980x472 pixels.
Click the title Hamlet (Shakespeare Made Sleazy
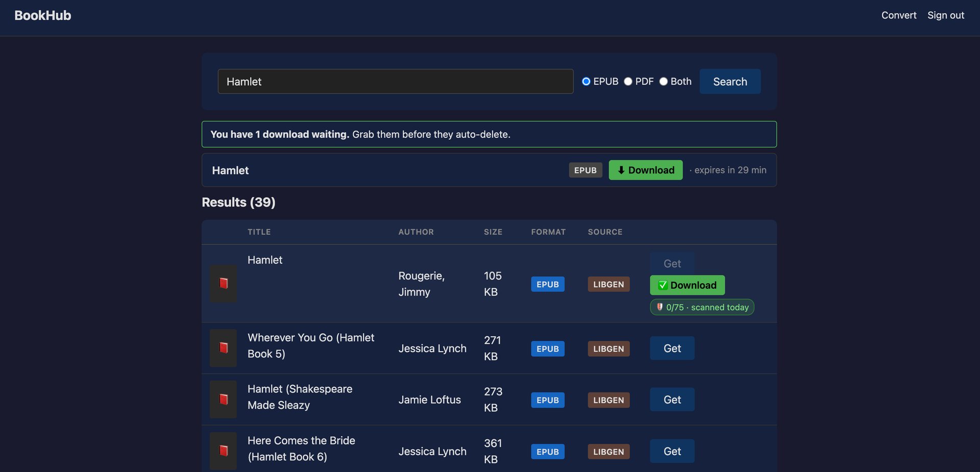click(300, 397)
